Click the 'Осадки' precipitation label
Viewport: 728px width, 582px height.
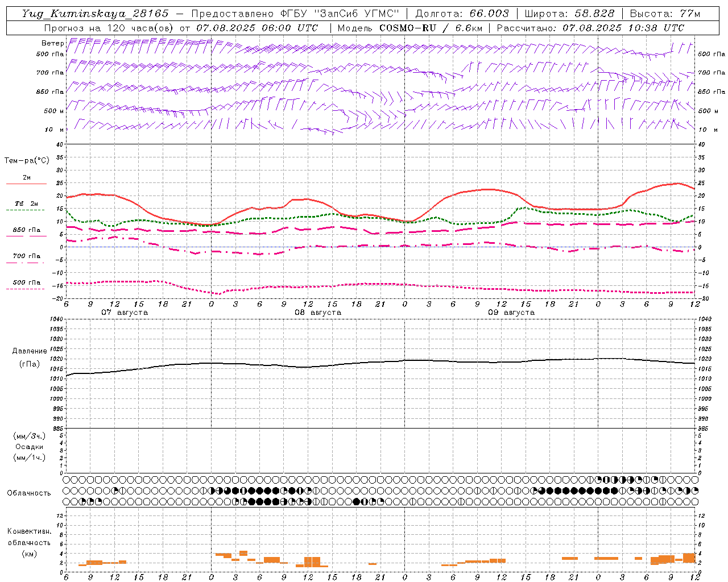point(30,447)
